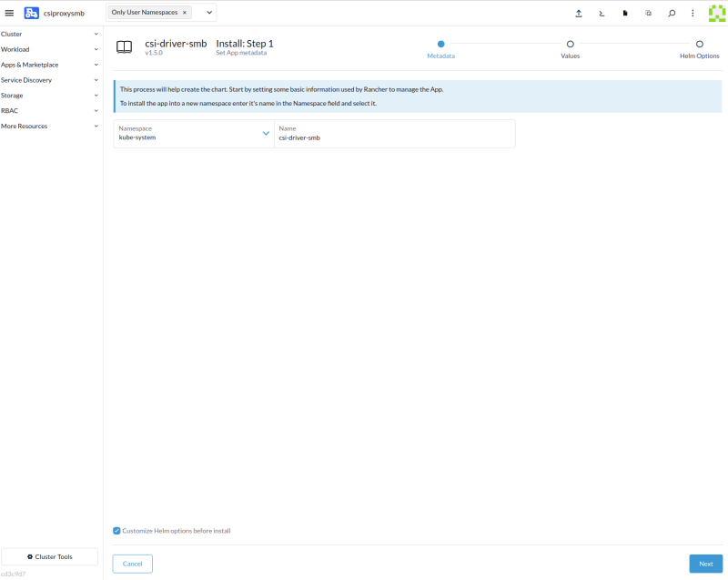Screen dimensions: 728x580
Task: Expand the More Resources section
Action: 50,126
